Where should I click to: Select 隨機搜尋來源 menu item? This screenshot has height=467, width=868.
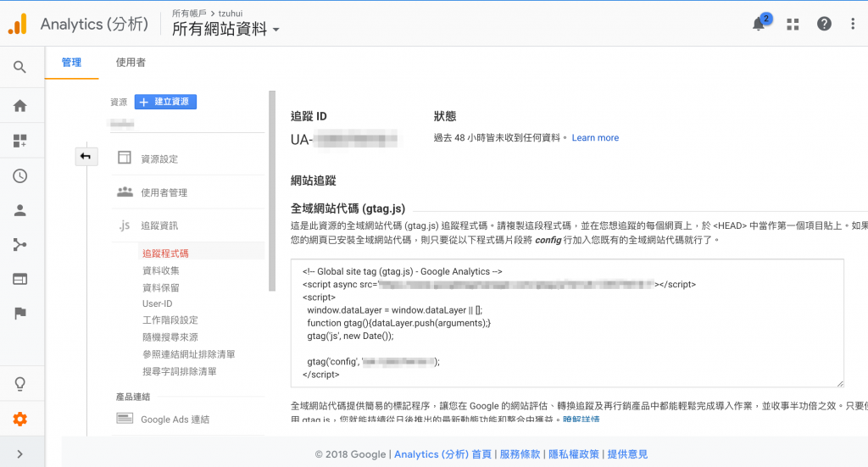[x=170, y=337]
